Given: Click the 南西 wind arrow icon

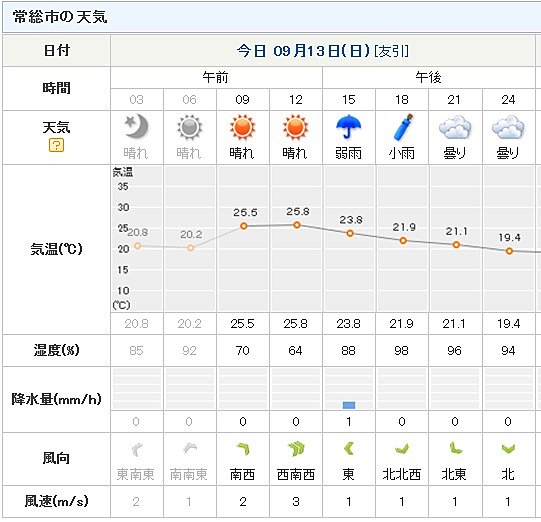Looking at the screenshot, I should [243, 449].
